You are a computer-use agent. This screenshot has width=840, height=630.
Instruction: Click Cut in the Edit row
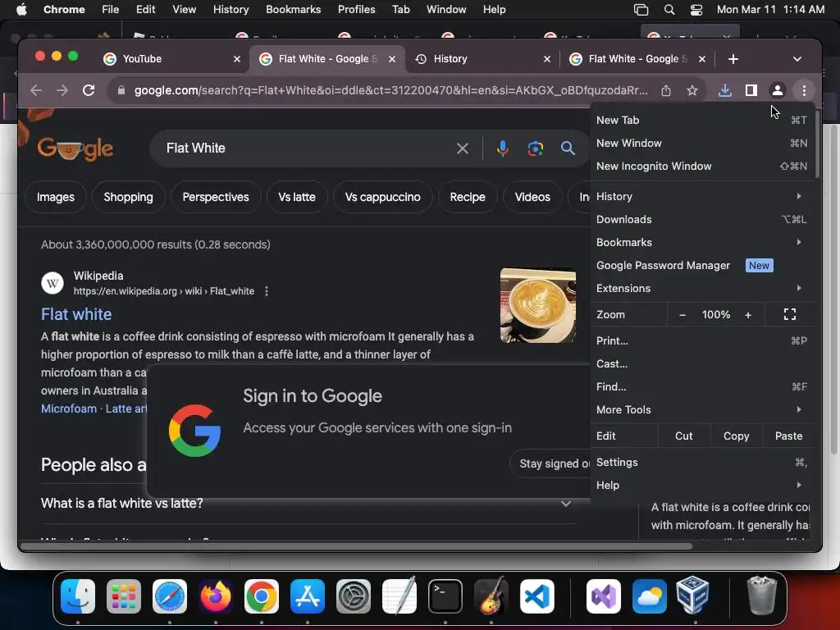pos(684,436)
